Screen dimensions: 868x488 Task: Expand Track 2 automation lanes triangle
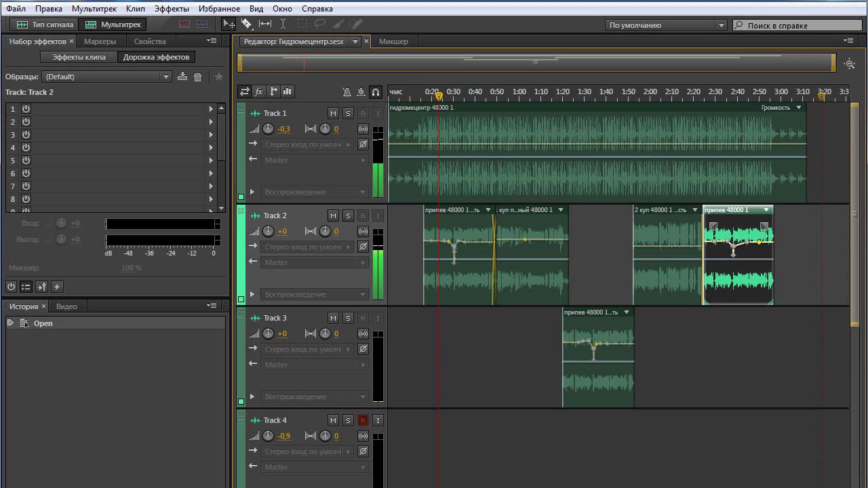pyautogui.click(x=252, y=294)
